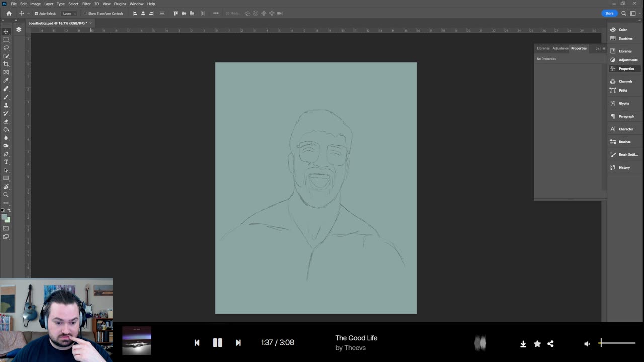Pick the Eyedropper tool

[x=6, y=80]
